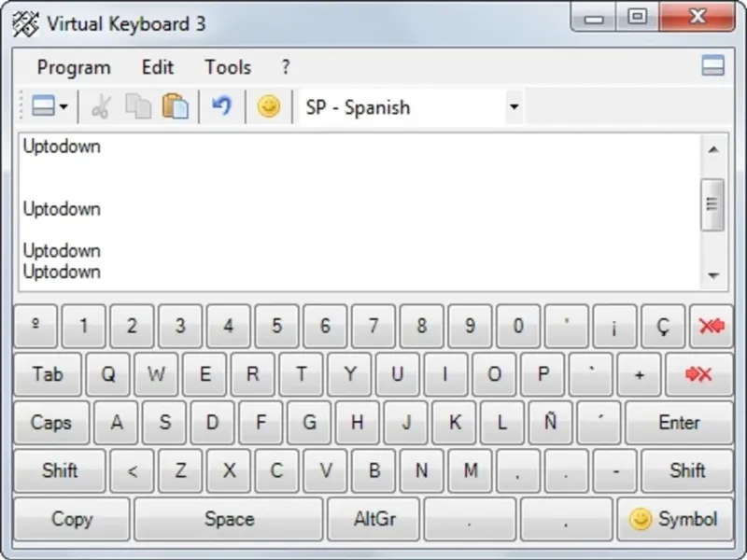Toggle the right Shift key

point(687,470)
